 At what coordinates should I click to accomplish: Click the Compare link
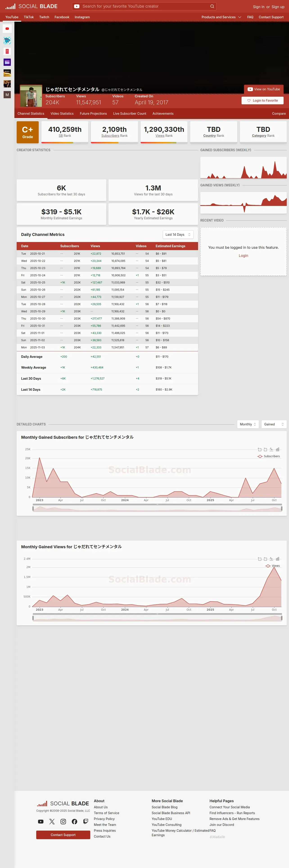coord(279,114)
